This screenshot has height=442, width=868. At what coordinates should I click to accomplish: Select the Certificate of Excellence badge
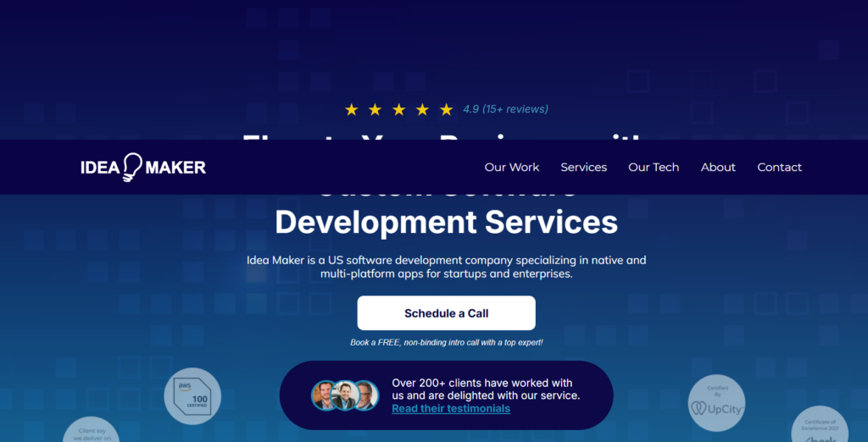819,426
